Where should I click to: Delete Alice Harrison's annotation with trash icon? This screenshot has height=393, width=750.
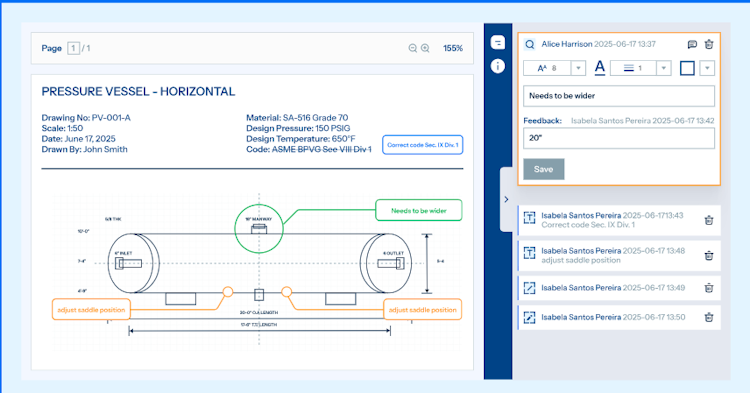(x=709, y=44)
